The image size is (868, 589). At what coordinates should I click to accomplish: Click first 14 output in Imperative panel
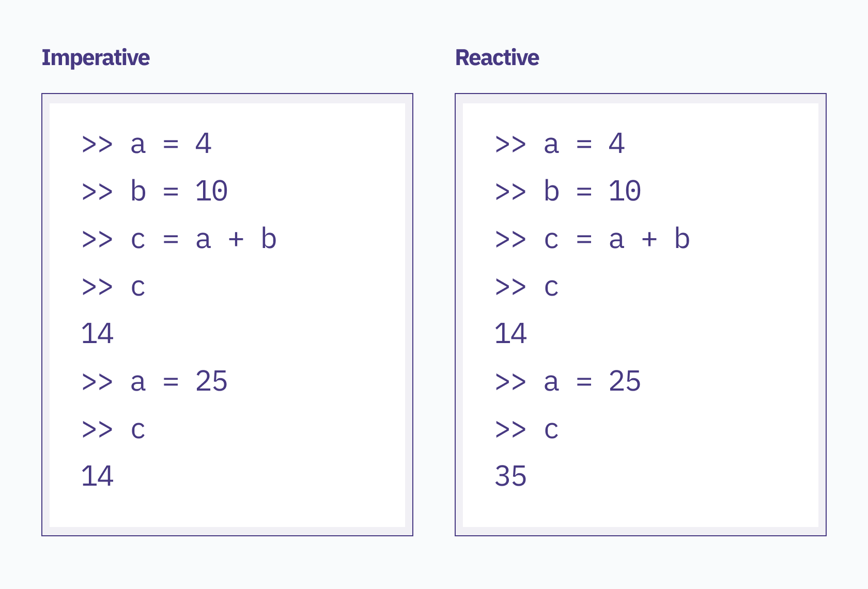pos(97,334)
